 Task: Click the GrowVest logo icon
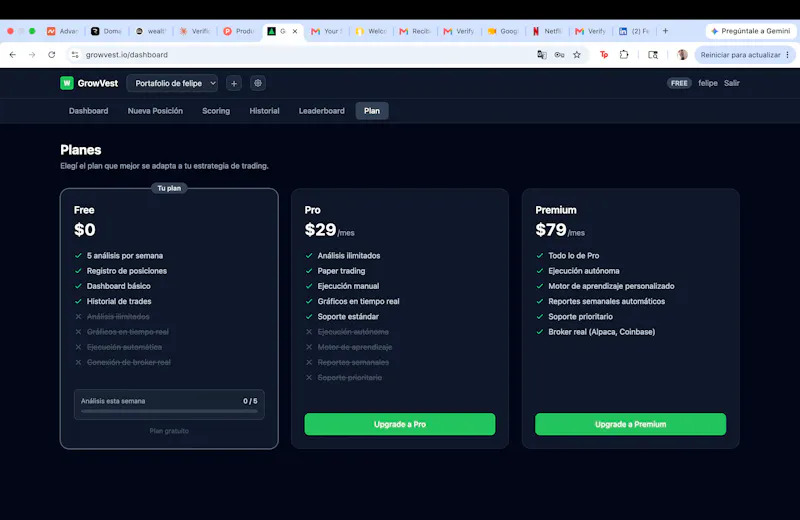point(67,83)
